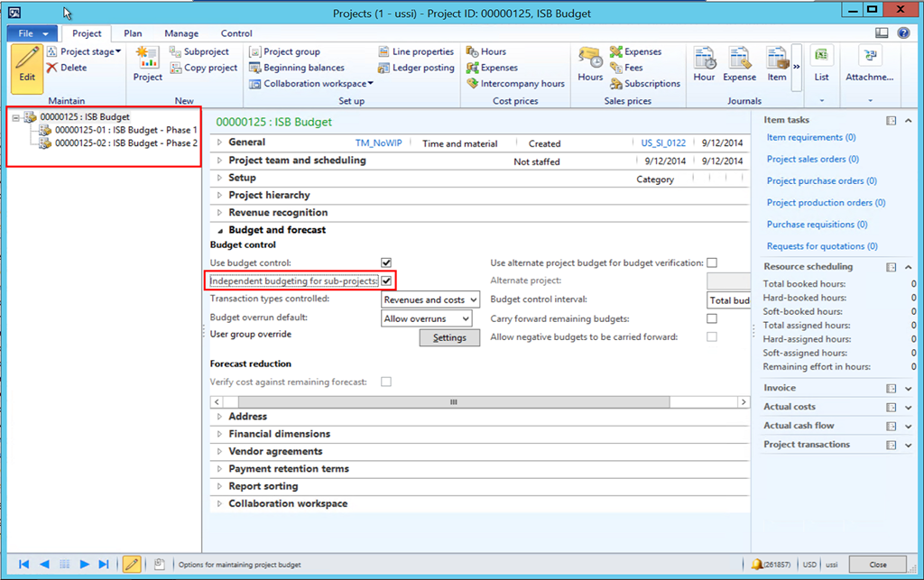Viewport: 924px width, 580px height.
Task: Collapse the Budget and forecast section
Action: click(218, 230)
